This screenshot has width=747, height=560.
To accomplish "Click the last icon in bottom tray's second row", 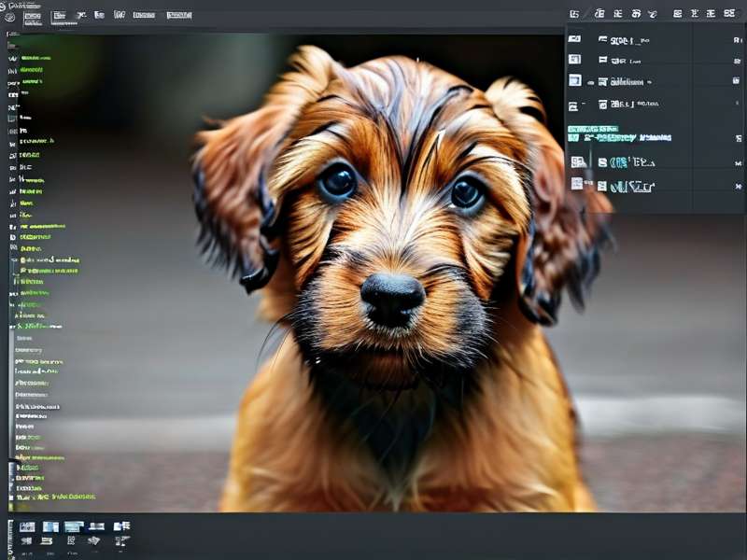I will pyautogui.click(x=122, y=540).
